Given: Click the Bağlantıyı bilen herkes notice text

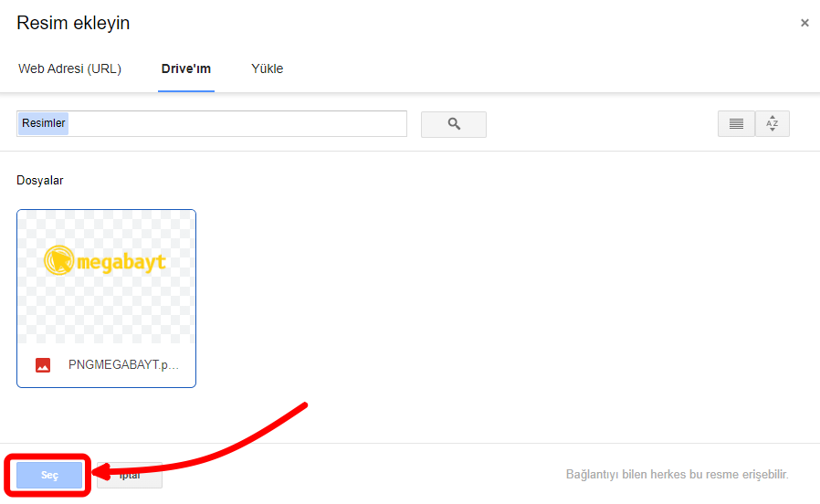Looking at the screenshot, I should coord(677,475).
